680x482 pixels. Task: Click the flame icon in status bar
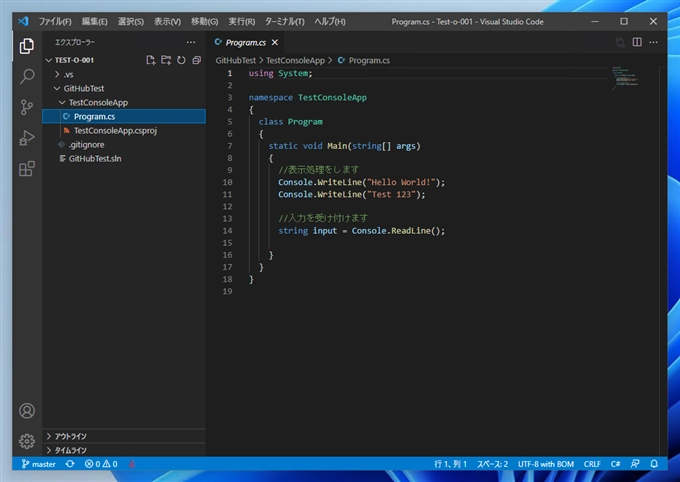pyautogui.click(x=132, y=464)
